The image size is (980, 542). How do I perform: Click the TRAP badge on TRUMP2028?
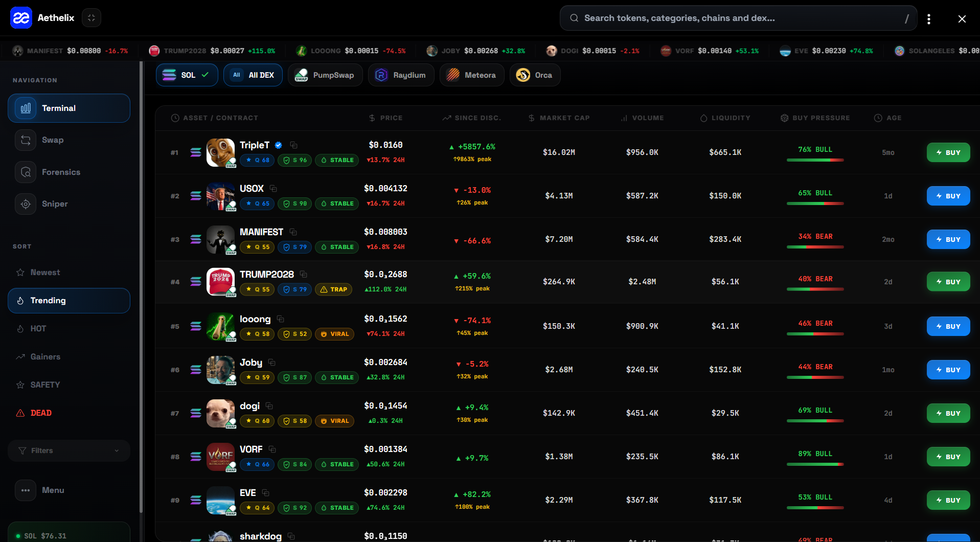click(x=333, y=289)
